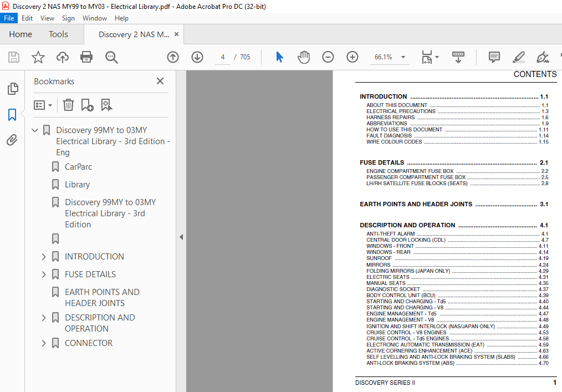Add document to starred with star icon

click(x=38, y=57)
